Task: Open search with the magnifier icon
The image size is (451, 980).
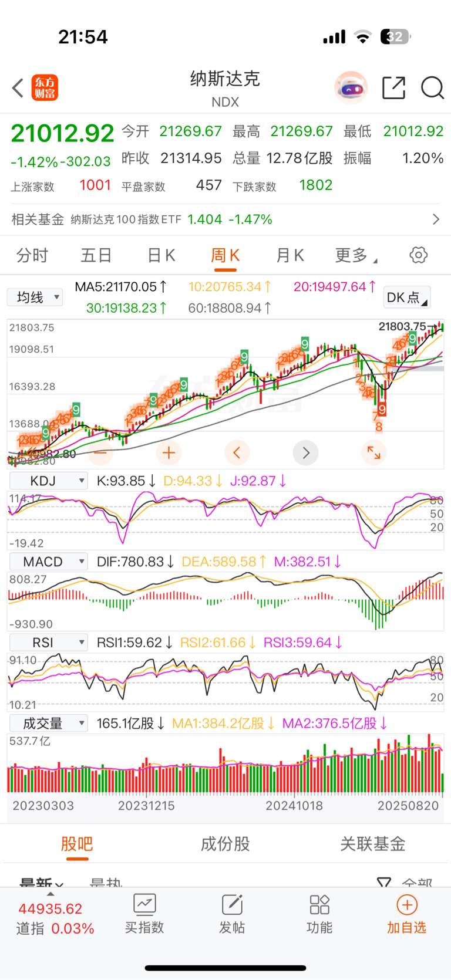Action: [432, 88]
